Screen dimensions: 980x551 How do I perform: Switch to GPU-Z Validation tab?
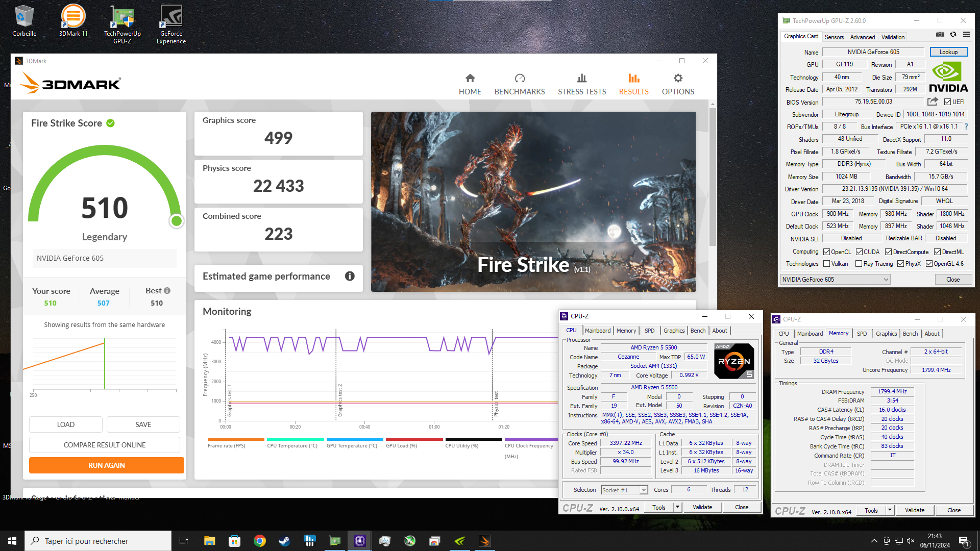[x=893, y=37]
